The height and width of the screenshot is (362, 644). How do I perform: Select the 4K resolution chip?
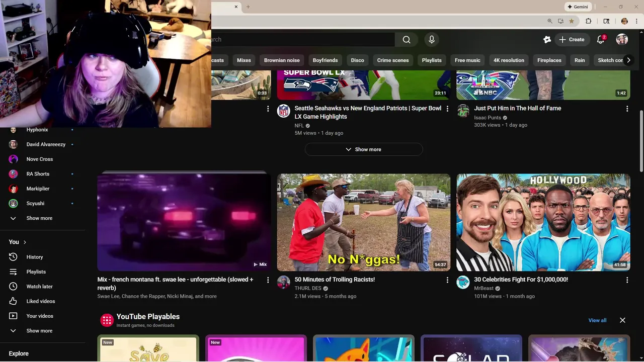pyautogui.click(x=509, y=60)
